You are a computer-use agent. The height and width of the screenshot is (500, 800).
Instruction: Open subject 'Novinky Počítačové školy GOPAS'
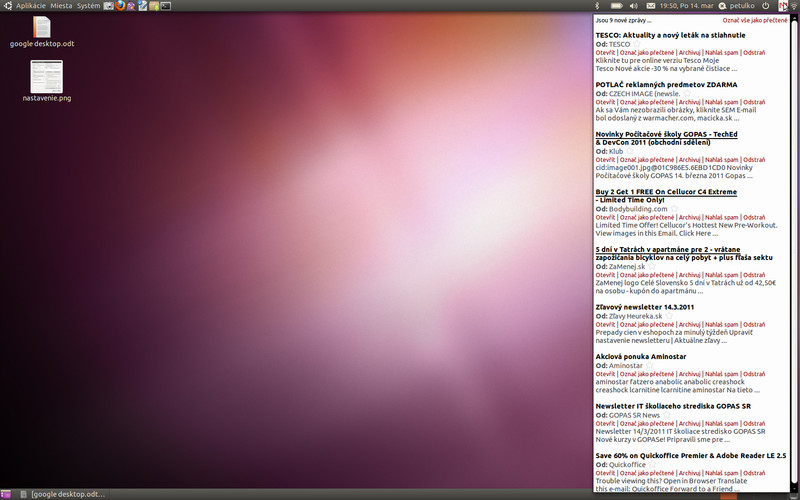coord(666,138)
